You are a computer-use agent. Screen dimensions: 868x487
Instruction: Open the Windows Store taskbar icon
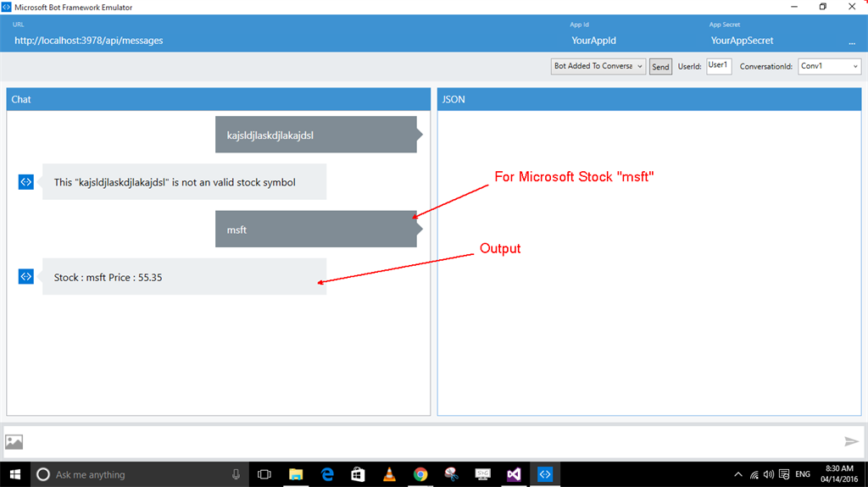tap(359, 474)
